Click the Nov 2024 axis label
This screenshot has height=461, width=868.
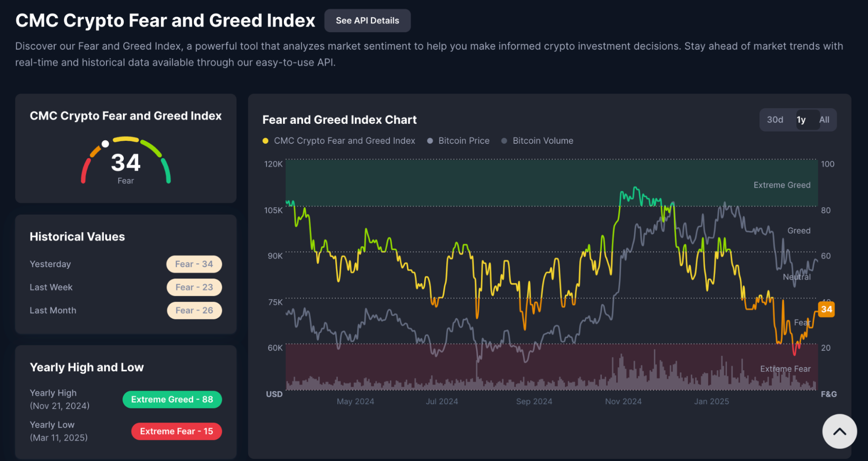pyautogui.click(x=623, y=401)
